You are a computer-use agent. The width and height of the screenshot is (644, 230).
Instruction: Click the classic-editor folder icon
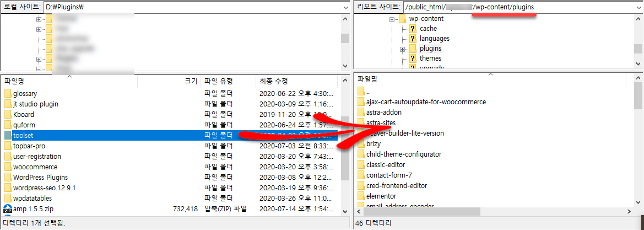(x=361, y=164)
